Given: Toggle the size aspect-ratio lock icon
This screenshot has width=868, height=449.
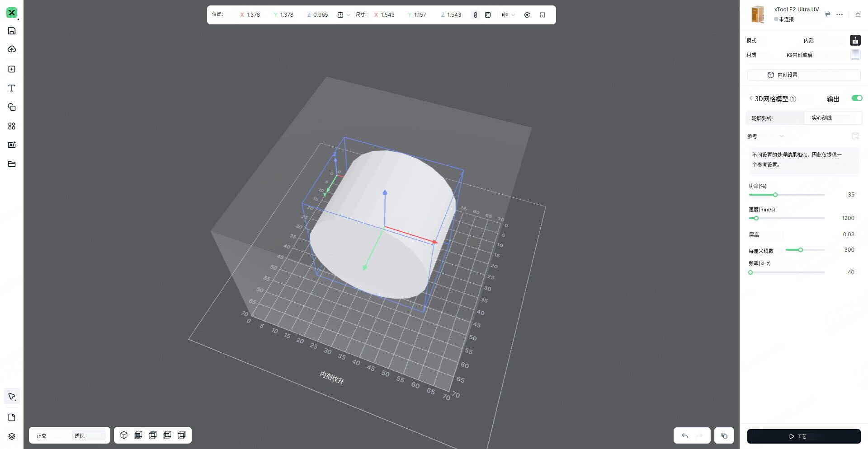Looking at the screenshot, I should 475,15.
